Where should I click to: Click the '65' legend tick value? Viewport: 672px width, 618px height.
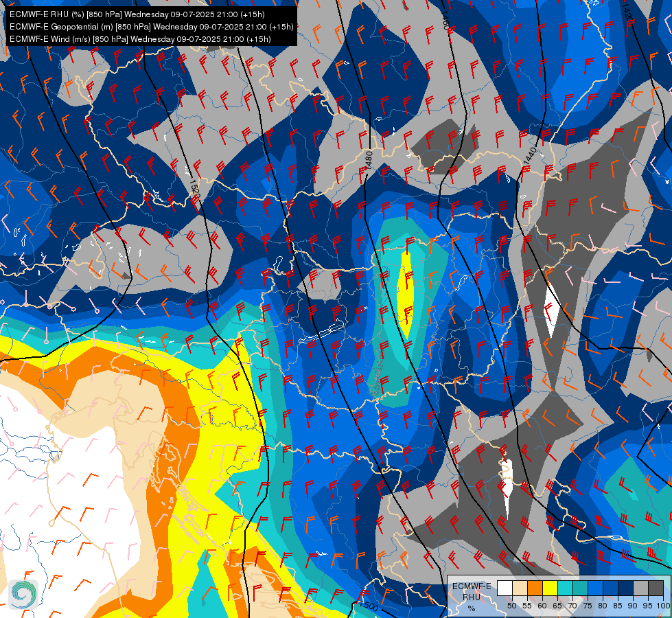click(x=557, y=606)
